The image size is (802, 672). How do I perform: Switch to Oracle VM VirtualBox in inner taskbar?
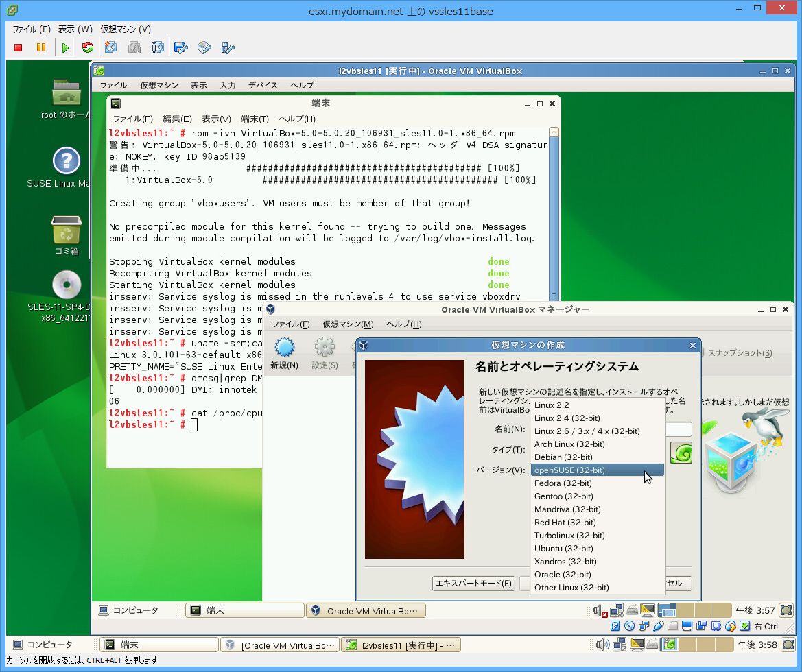(366, 611)
